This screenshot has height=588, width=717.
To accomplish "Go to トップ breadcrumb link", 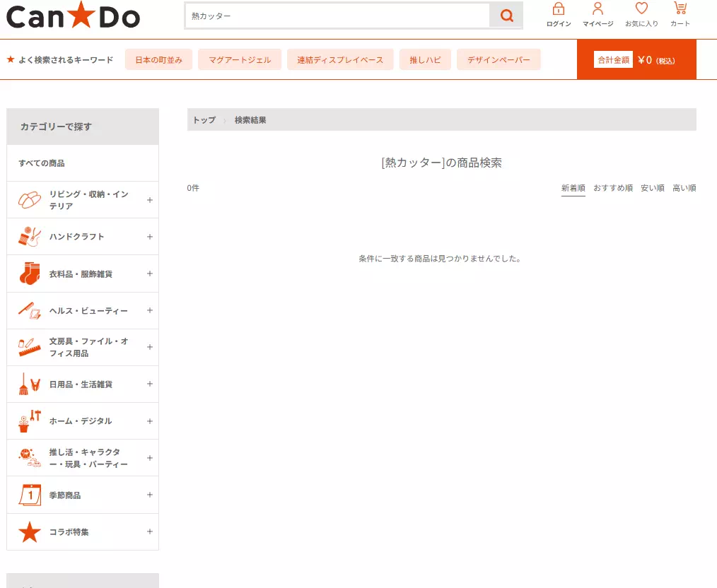I will tap(204, 120).
